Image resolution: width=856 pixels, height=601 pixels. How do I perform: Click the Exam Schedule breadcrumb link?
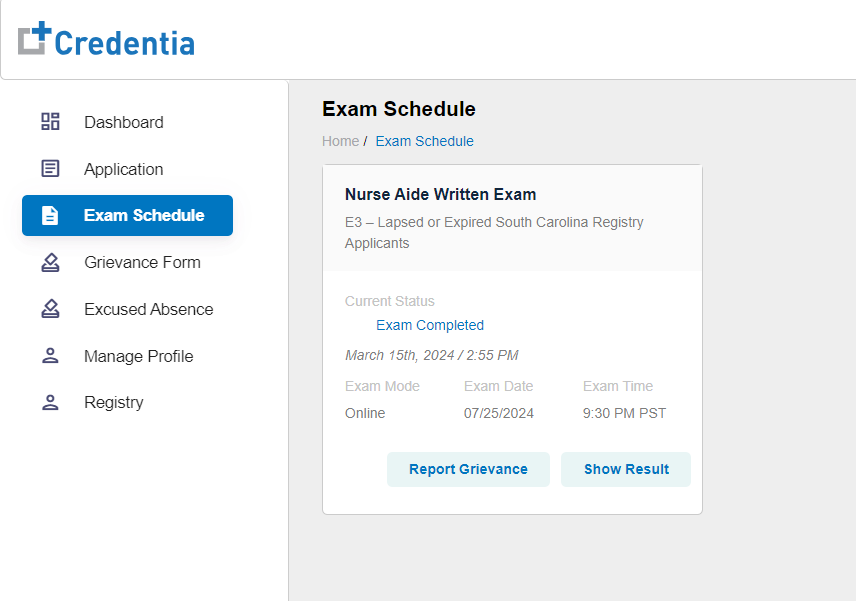[x=424, y=141]
